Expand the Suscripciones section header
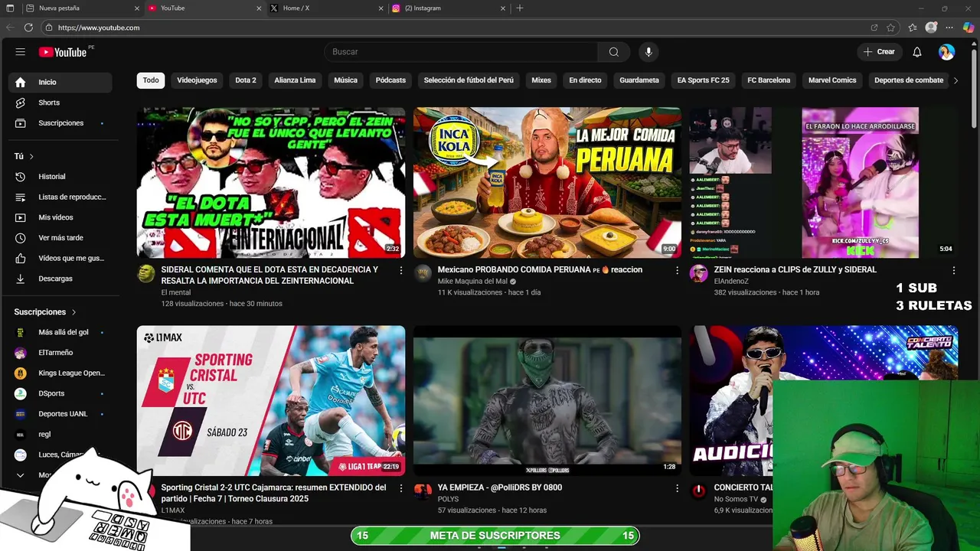980x551 pixels. 45,312
